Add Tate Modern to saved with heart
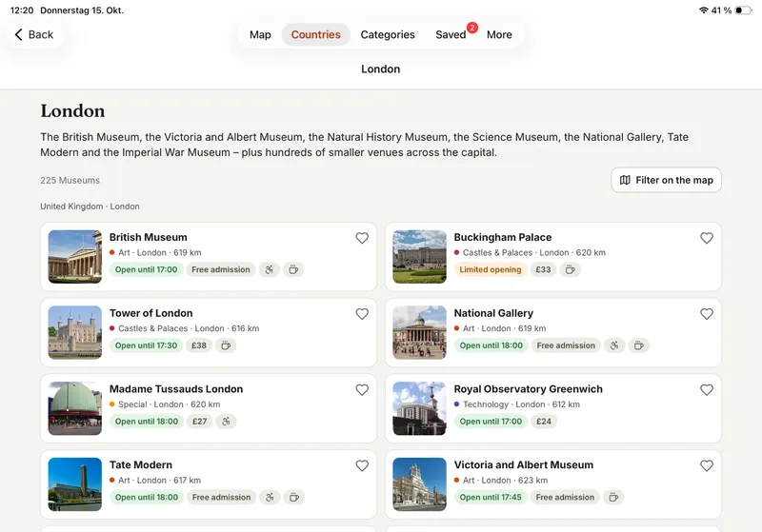Screen dimensions: 762x532 pos(362,465)
